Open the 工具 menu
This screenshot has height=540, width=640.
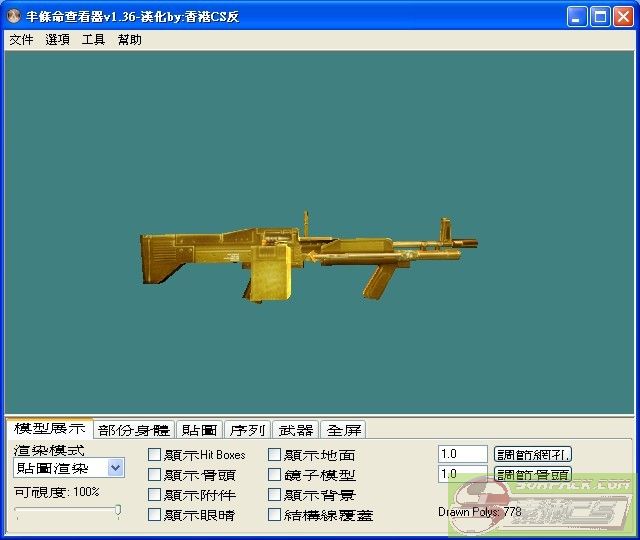93,40
